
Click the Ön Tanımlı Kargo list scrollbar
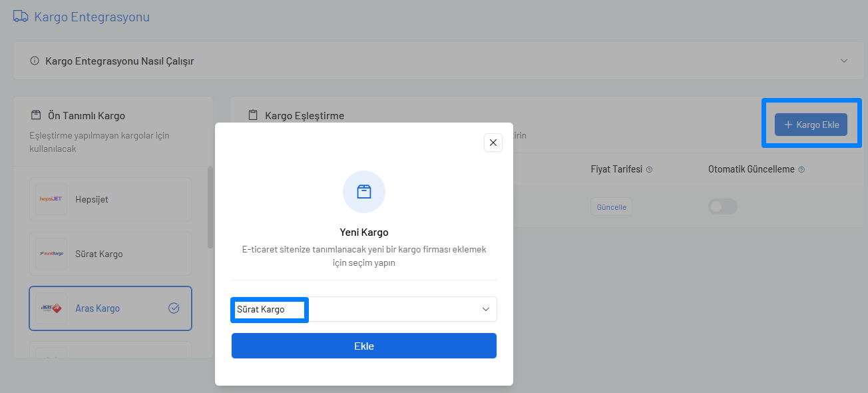(x=210, y=207)
